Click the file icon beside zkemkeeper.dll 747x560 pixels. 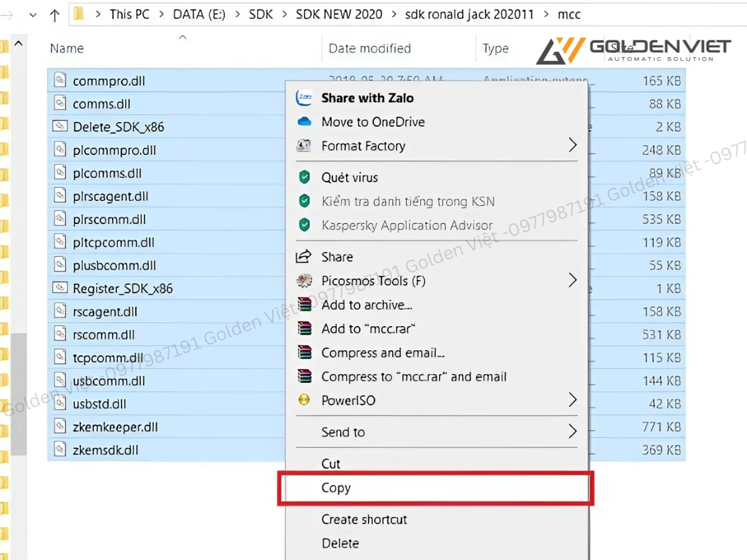tap(60, 427)
